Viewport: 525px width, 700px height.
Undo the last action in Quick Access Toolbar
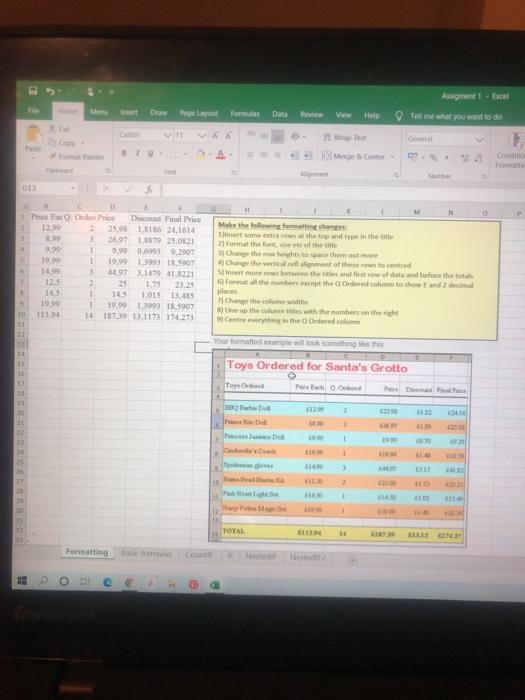click(50, 91)
